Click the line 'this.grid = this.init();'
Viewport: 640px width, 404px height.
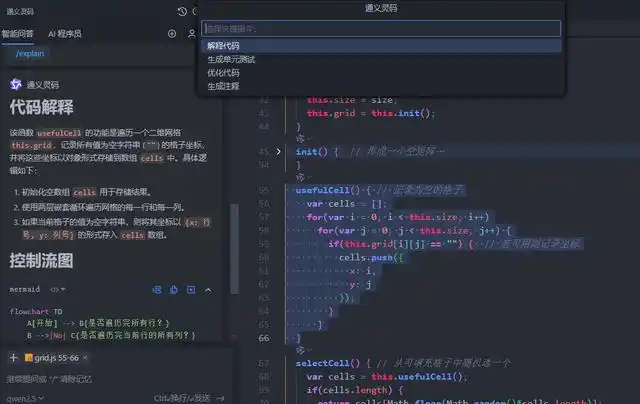371,113
